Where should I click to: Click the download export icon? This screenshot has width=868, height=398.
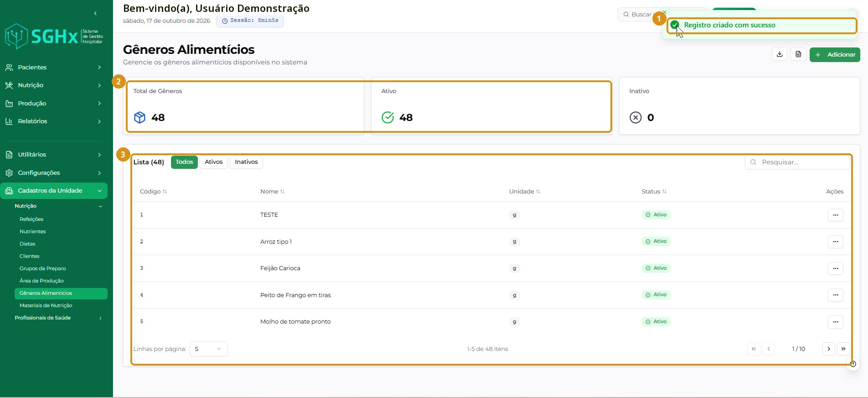click(780, 54)
